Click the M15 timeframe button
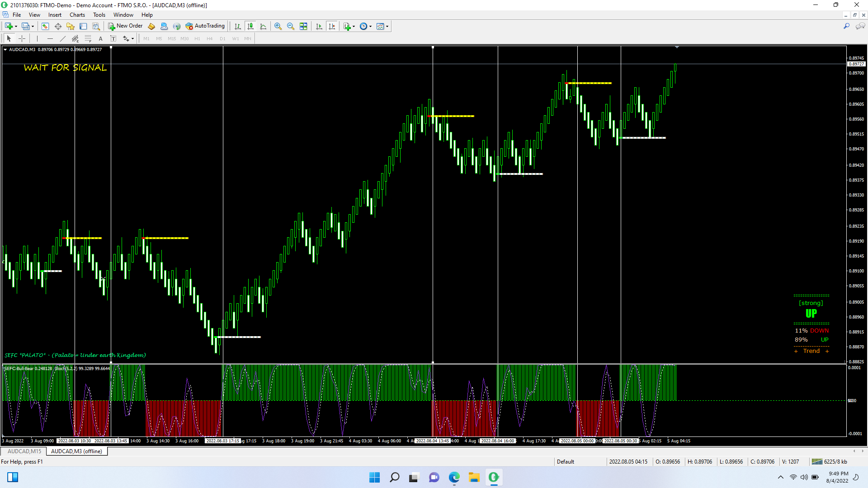Screen dimensions: 868x488 (x=172, y=39)
